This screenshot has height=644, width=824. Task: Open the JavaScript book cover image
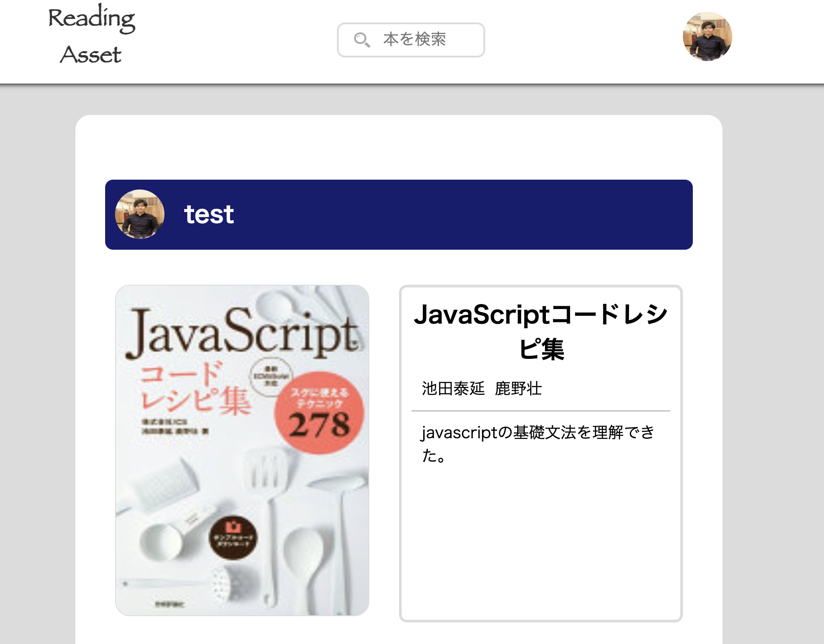click(x=241, y=449)
